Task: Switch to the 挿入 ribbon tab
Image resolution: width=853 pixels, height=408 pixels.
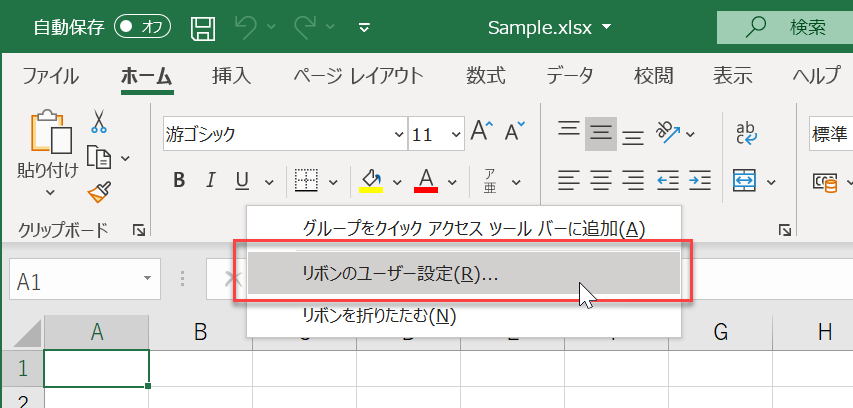Action: tap(231, 76)
